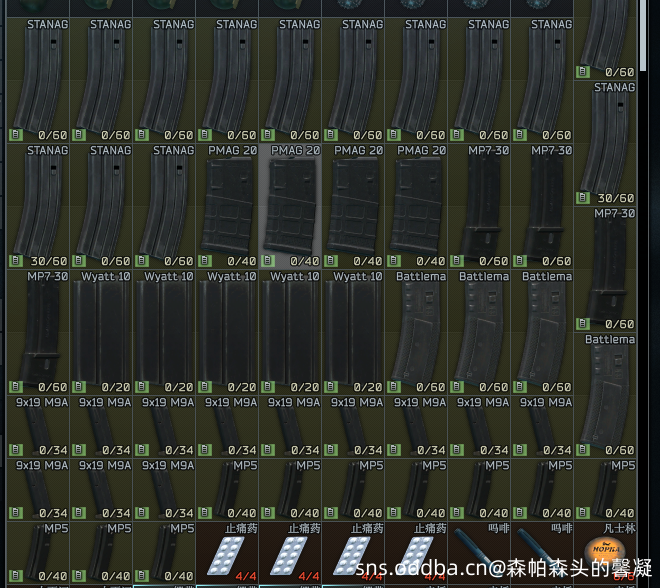Select the leftmost 止痛药 painkillers blister pack
The width and height of the screenshot is (660, 588).
point(228,555)
